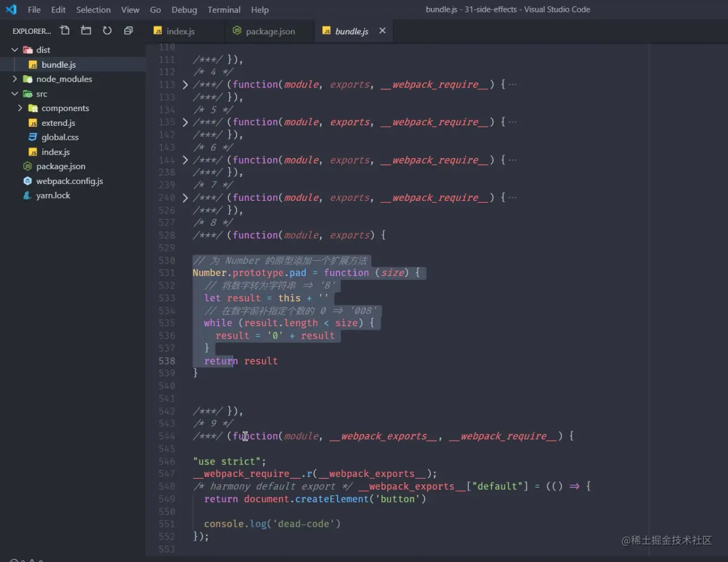This screenshot has width=728, height=562.
Task: Click the webpack.config.js file icon
Action: point(28,181)
